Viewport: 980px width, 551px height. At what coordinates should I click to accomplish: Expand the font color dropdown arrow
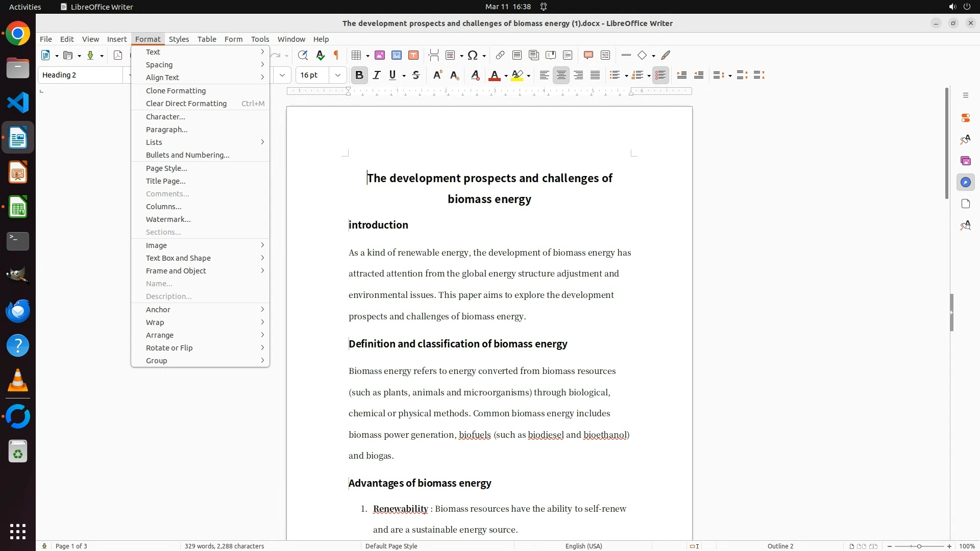coord(506,76)
